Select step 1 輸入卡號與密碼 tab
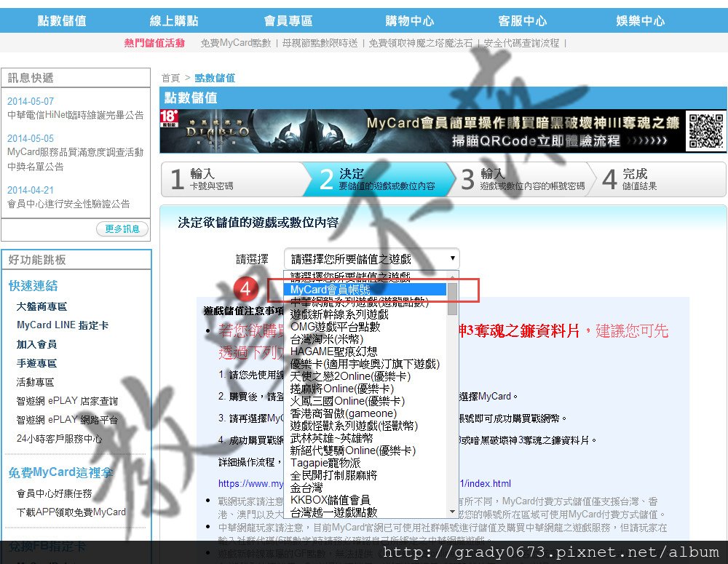728x564 pixels. (234, 179)
